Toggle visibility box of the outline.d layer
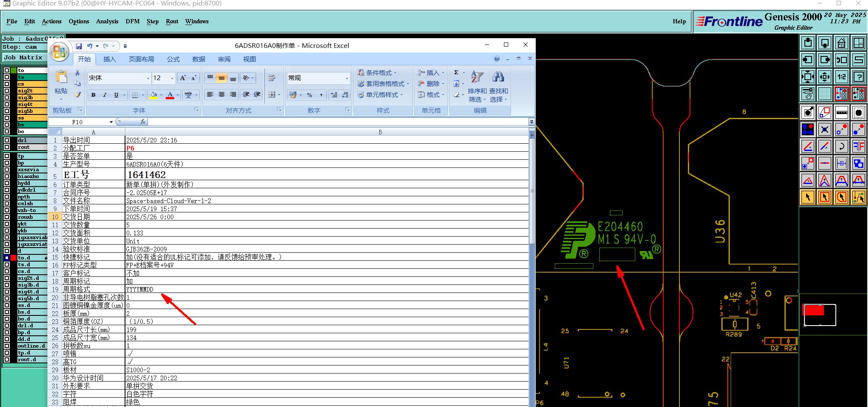 7,346
